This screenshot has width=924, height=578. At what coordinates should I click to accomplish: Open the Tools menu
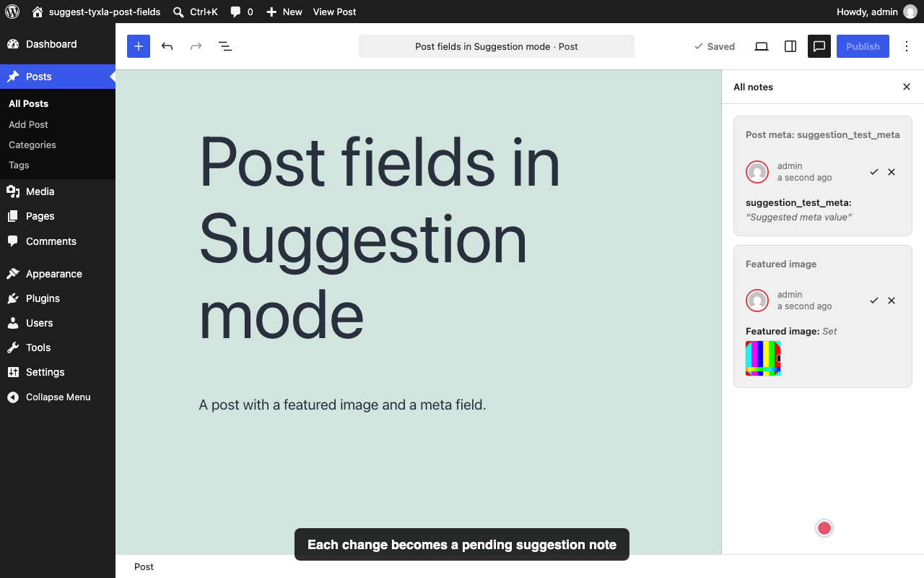58,348
